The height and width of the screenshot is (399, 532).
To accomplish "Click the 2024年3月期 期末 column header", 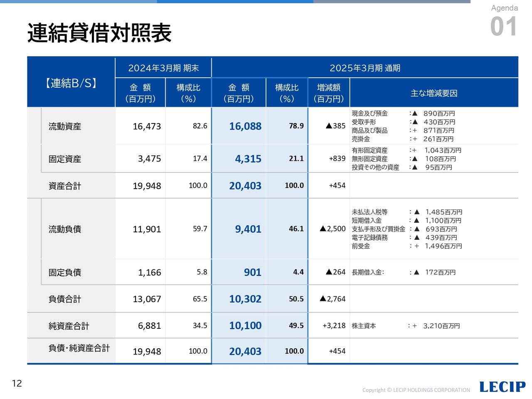I will coord(163,68).
